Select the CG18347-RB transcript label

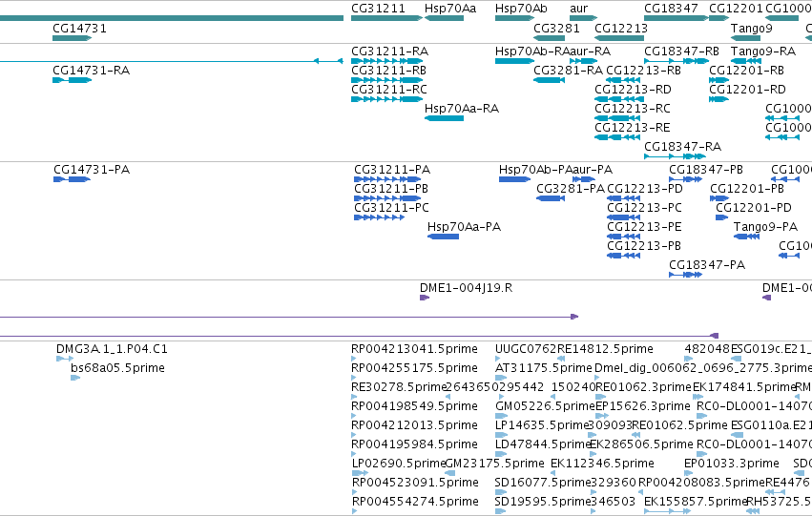click(x=681, y=52)
